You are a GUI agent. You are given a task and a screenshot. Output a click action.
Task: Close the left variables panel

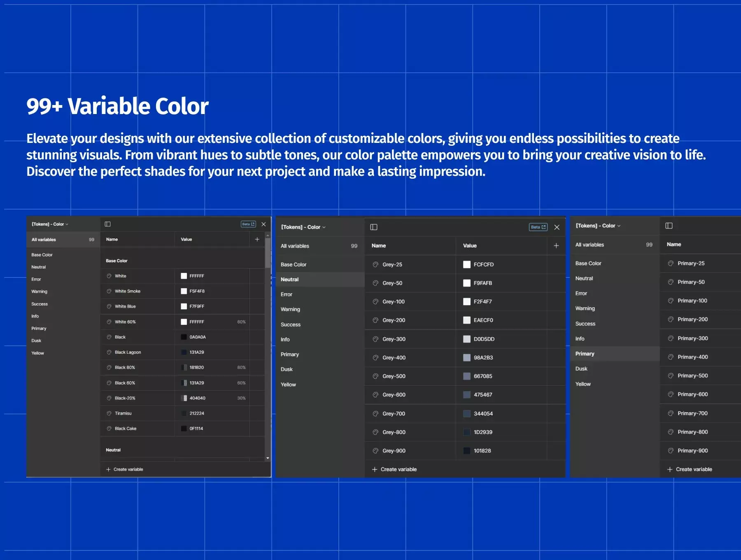click(x=263, y=224)
